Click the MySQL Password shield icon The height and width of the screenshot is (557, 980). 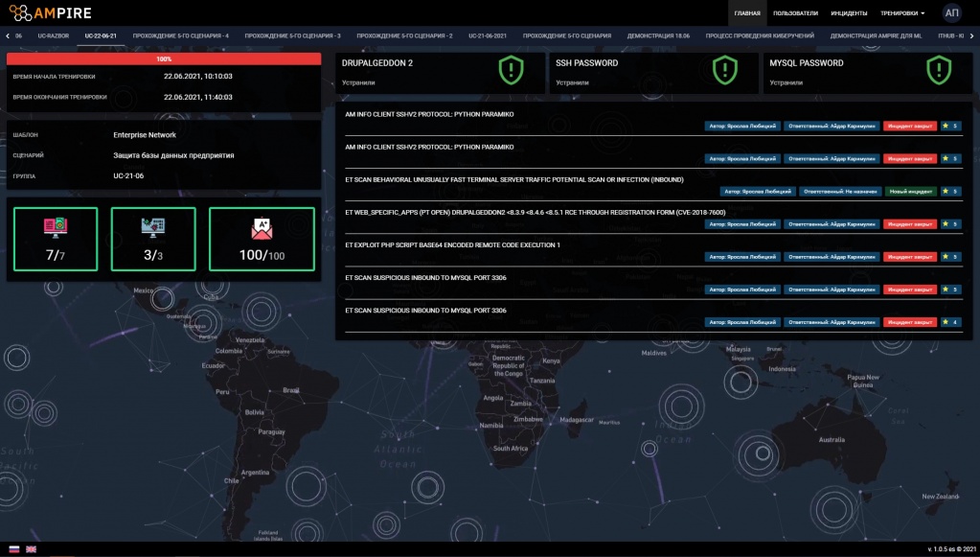point(939,70)
